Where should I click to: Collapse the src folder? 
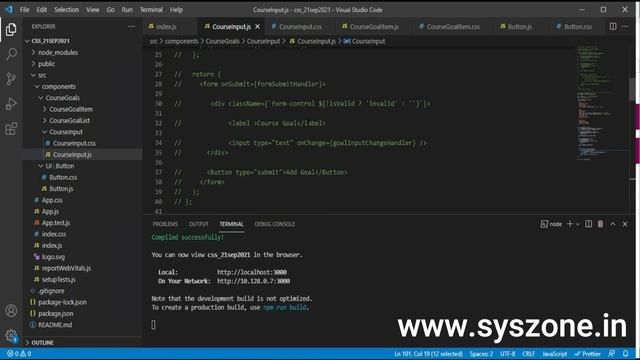coord(42,75)
